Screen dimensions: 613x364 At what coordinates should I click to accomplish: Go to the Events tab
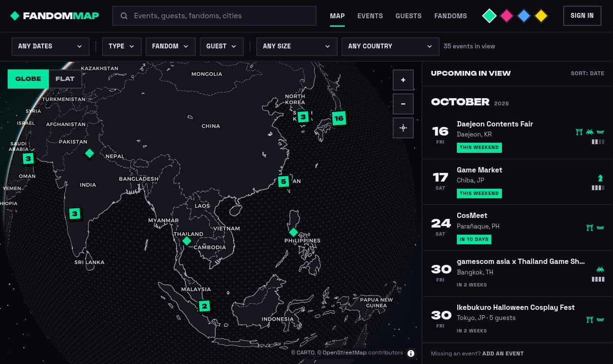point(370,16)
